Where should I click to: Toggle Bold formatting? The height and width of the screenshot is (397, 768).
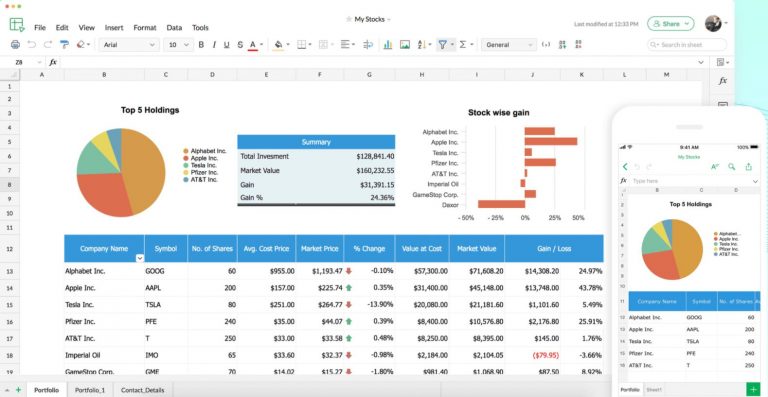coord(201,45)
